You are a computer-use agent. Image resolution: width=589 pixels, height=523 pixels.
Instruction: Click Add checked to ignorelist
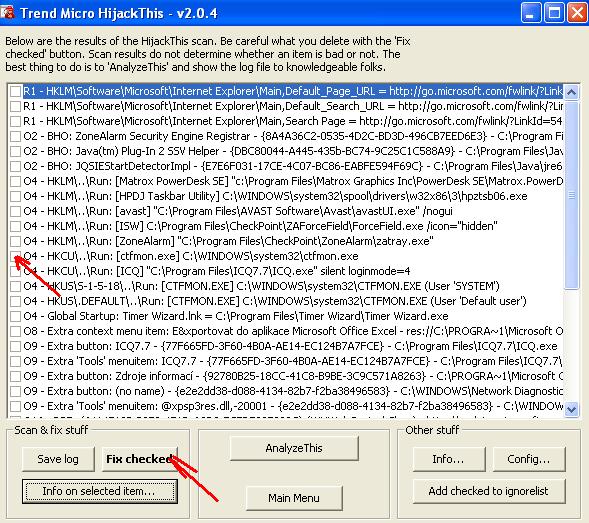point(489,491)
